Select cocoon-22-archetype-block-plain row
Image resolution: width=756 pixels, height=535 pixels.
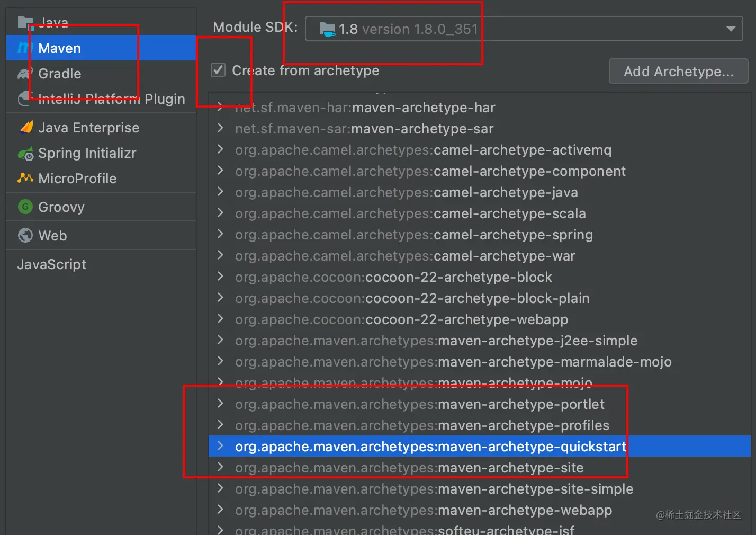point(480,298)
